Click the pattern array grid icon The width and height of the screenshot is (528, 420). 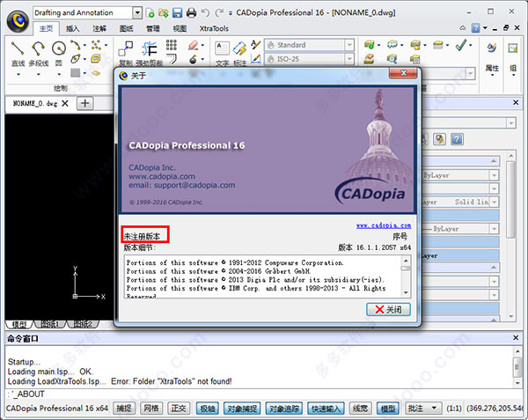tap(171, 45)
